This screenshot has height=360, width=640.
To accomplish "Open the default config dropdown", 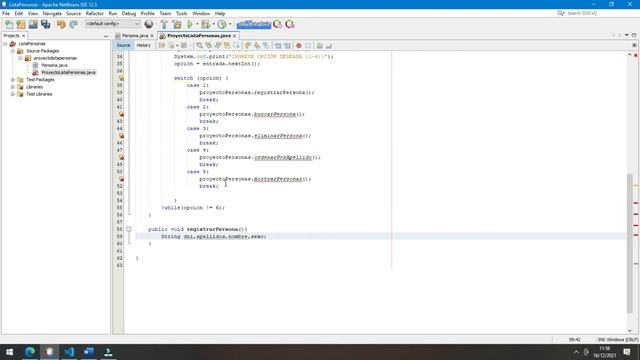I will (113, 24).
